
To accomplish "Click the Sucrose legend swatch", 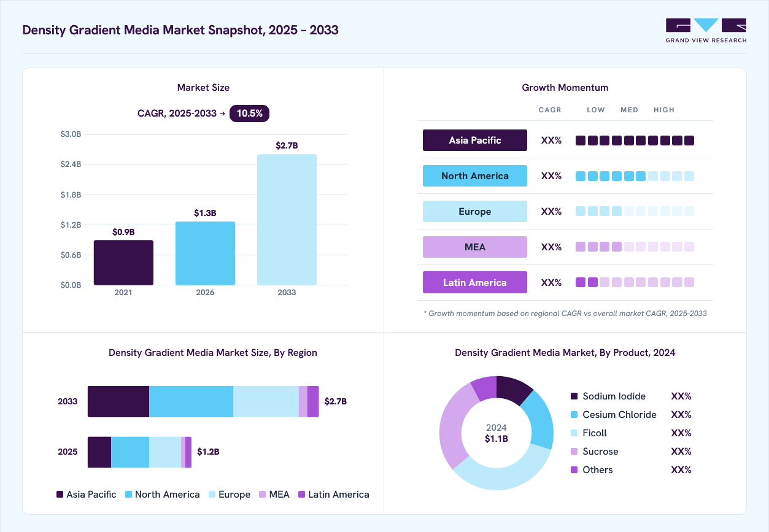I will 574,452.
